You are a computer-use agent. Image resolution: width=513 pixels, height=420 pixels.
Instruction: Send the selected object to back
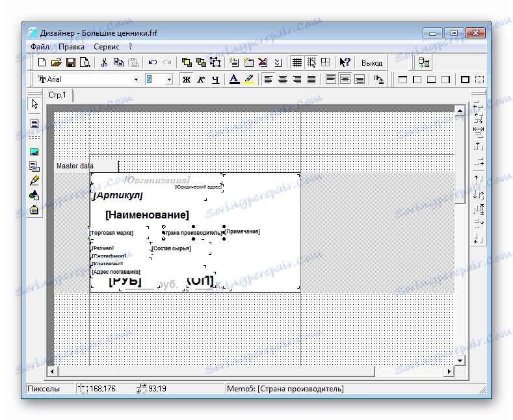click(201, 62)
